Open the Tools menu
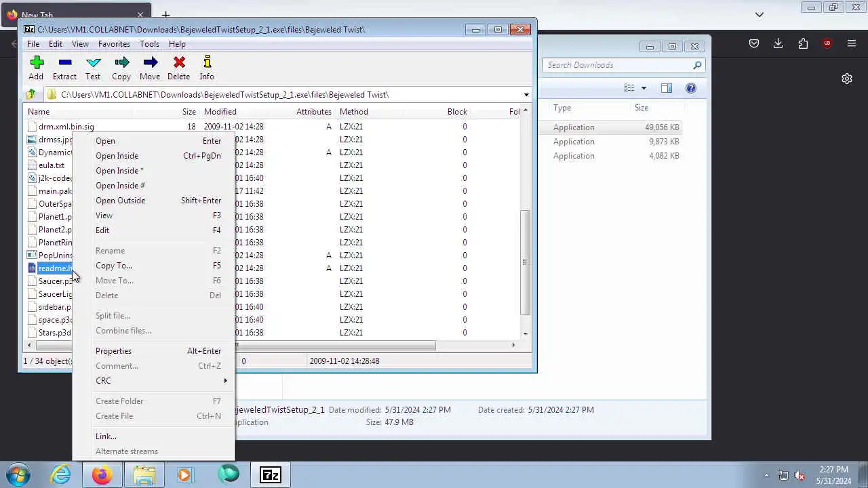The width and height of the screenshot is (868, 488). (x=149, y=44)
